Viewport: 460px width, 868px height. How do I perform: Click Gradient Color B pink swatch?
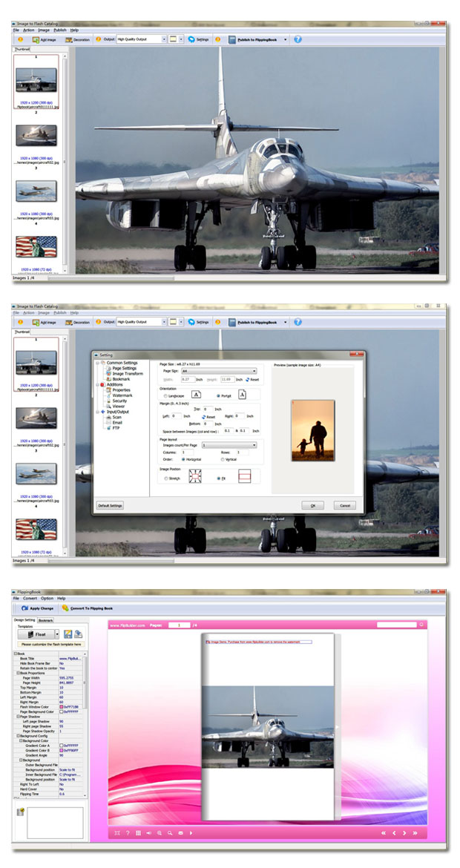62,750
